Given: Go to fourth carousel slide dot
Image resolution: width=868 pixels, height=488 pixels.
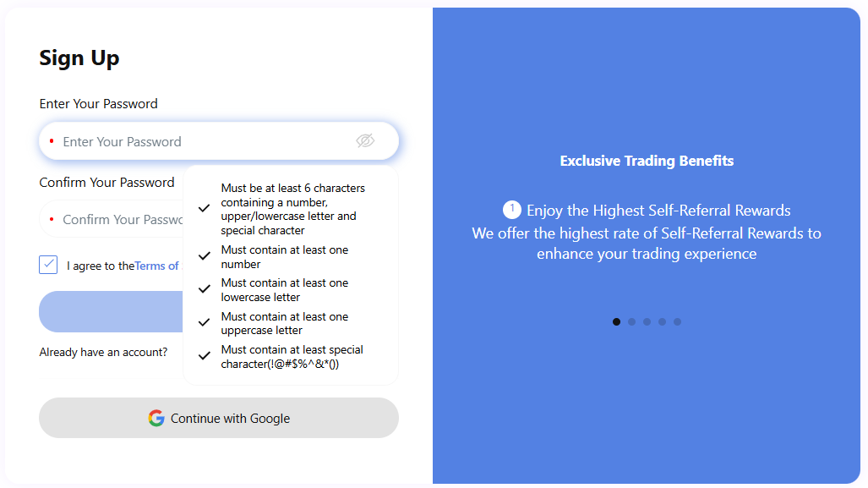Looking at the screenshot, I should tap(662, 321).
